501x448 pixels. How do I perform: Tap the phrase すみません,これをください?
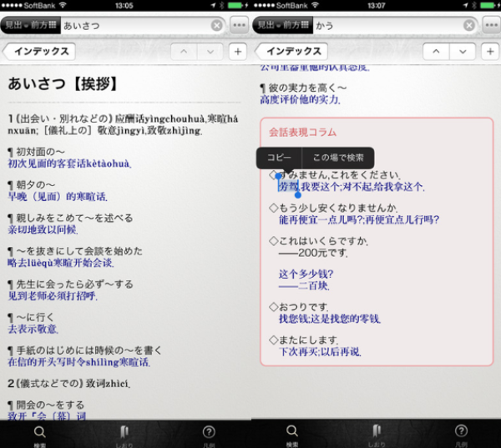(340, 174)
